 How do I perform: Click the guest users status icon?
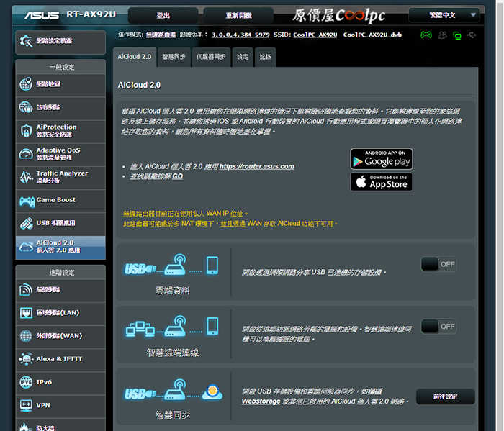(442, 35)
